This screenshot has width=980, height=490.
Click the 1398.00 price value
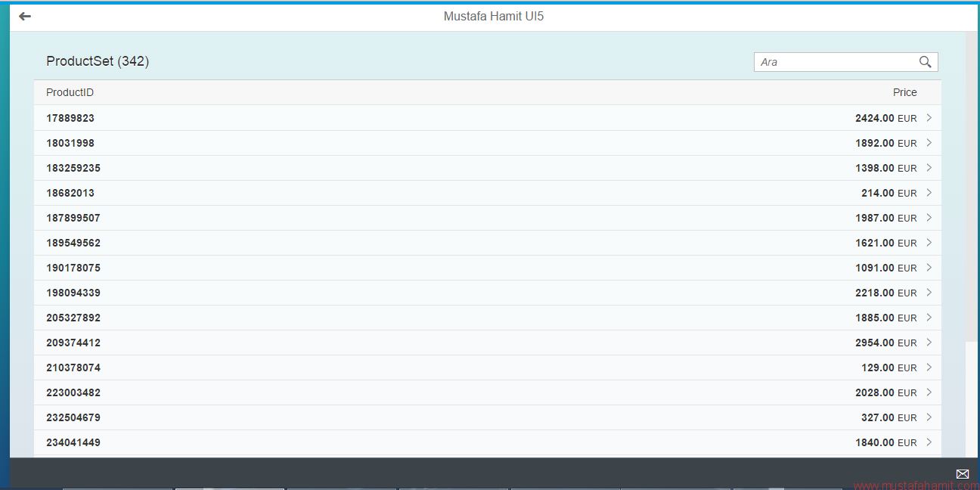(x=875, y=168)
